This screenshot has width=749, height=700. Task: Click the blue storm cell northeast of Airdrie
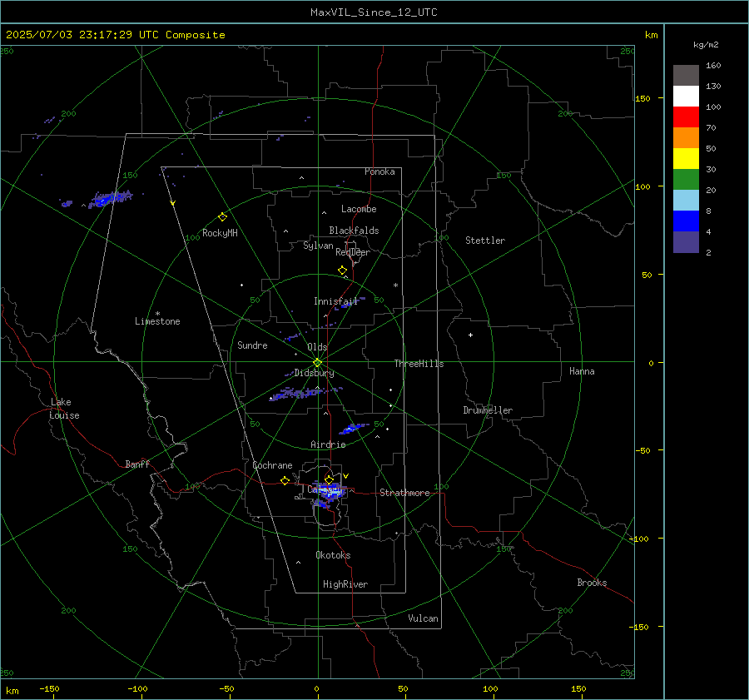click(354, 428)
